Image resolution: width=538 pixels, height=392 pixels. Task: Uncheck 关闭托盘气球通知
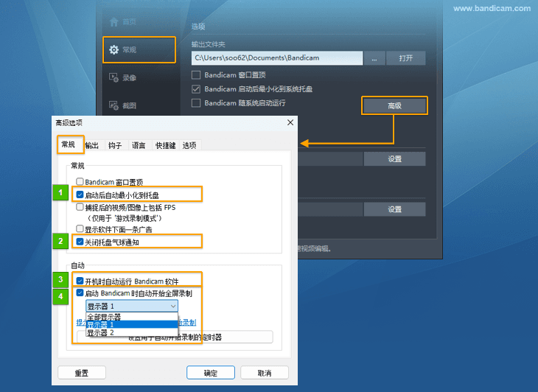point(80,242)
